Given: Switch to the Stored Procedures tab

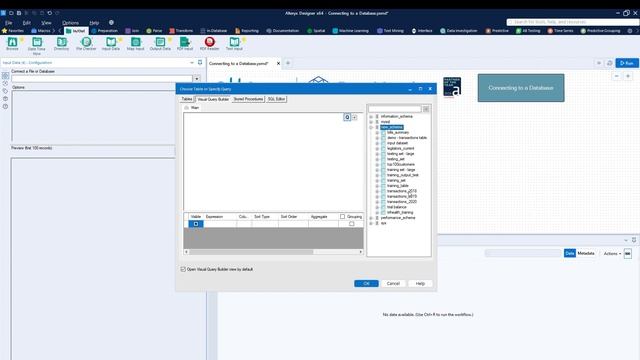Looking at the screenshot, I should [x=248, y=99].
